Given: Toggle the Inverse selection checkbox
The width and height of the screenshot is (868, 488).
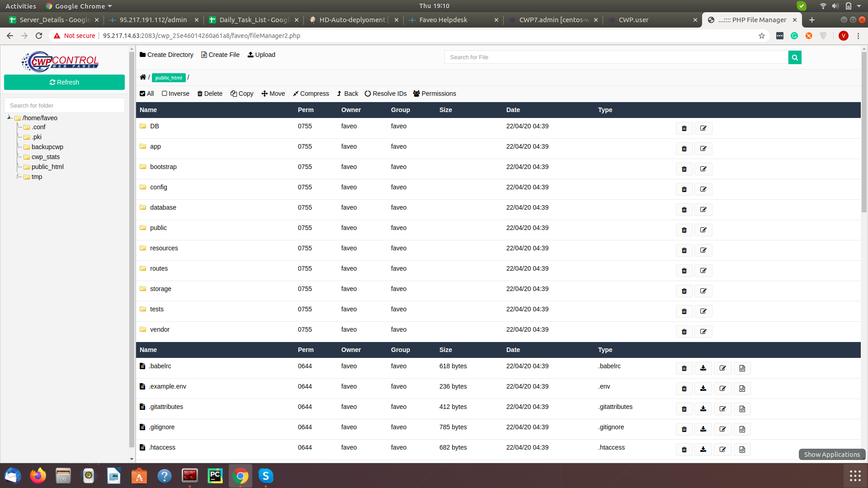Looking at the screenshot, I should (x=165, y=94).
